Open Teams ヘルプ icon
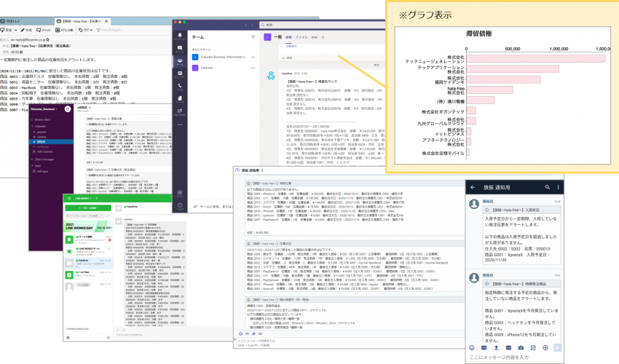Viewport: 619px width, 364px height. (180, 206)
